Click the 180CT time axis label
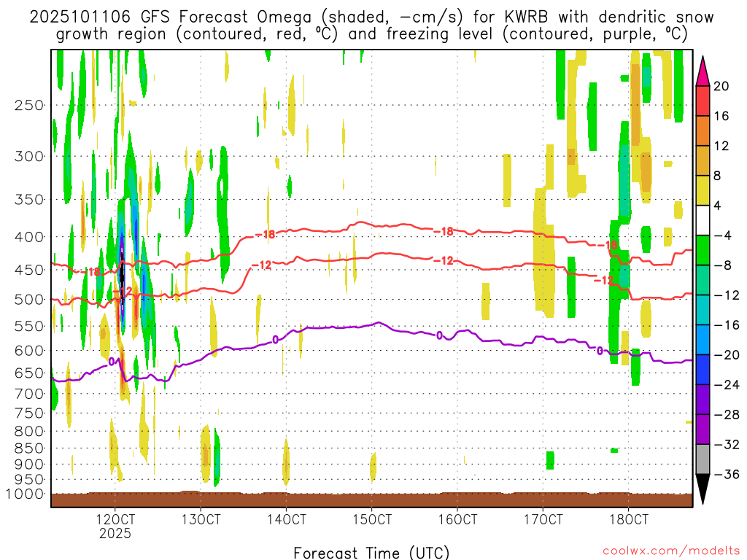The height and width of the screenshot is (560, 747). click(629, 519)
